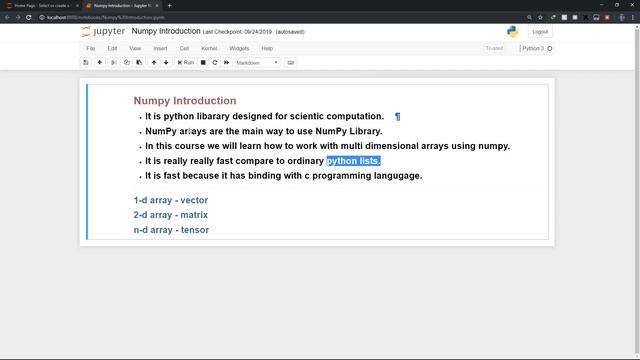Viewport: 640px width, 360px height.
Task: Open the Insert menu
Action: [x=160, y=48]
